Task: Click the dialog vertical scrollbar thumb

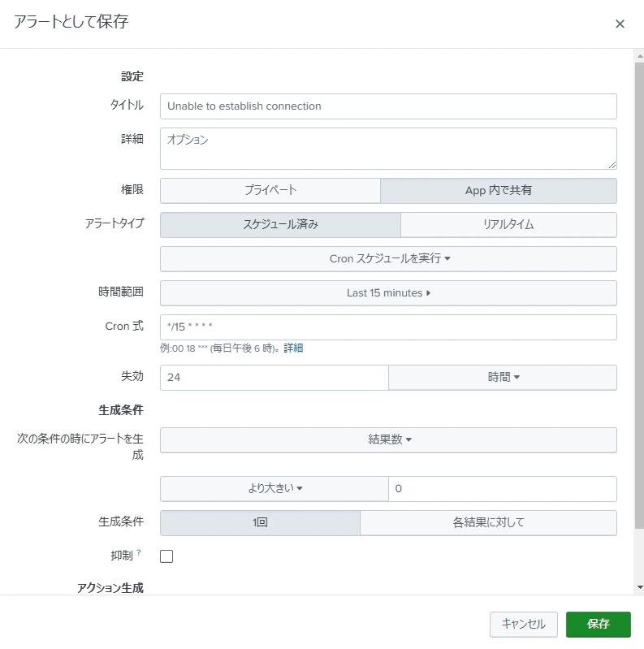Action: click(639, 296)
